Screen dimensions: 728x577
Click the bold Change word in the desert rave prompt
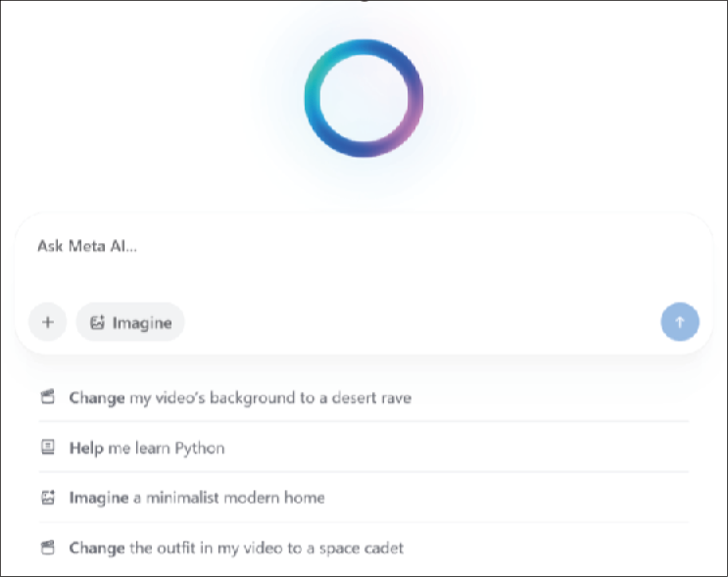(x=96, y=398)
